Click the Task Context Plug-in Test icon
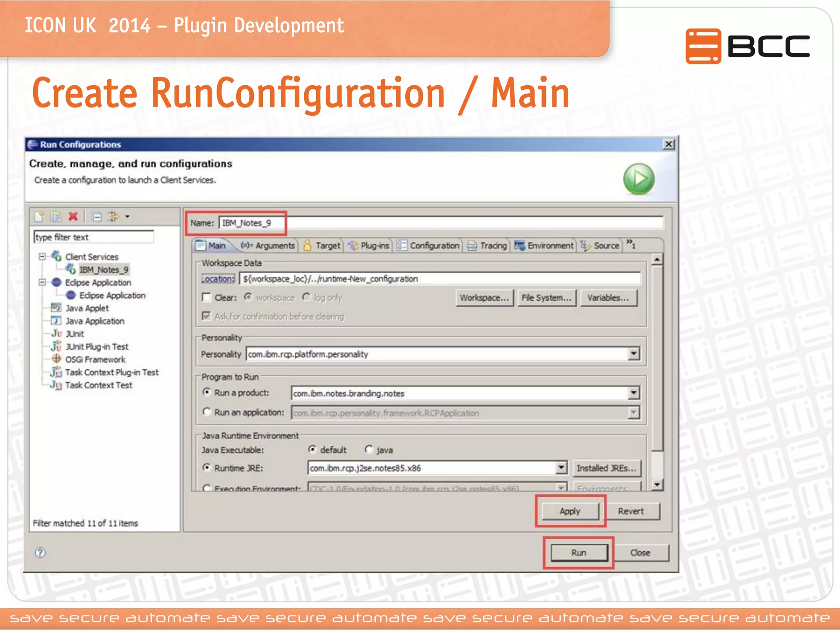This screenshot has width=840, height=630. 56,372
